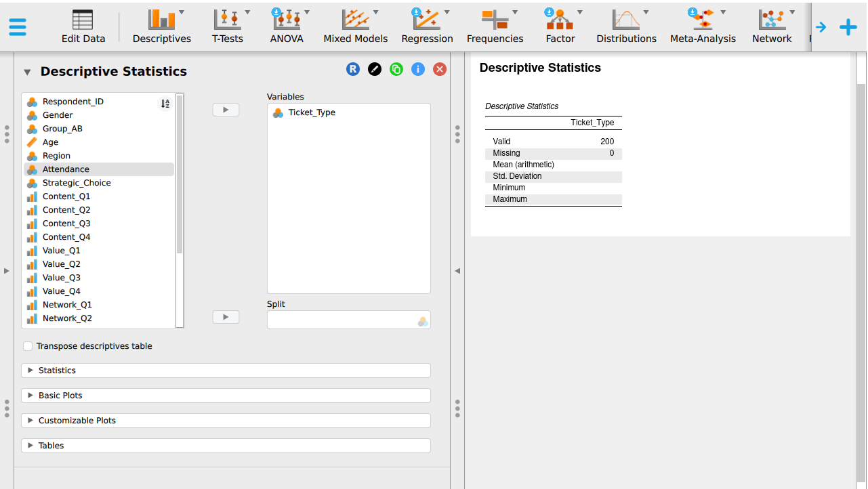Open the main hamburger menu
The height and width of the screenshot is (489, 868).
pos(18,27)
